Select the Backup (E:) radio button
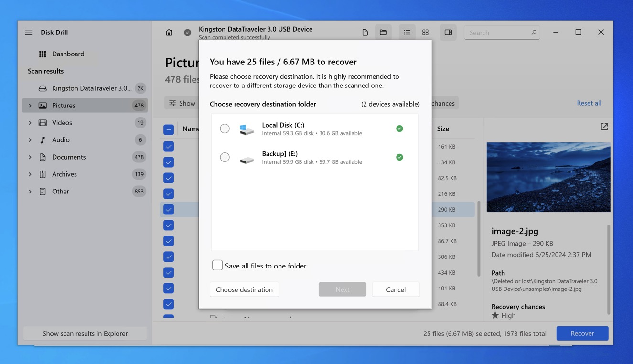 click(225, 157)
